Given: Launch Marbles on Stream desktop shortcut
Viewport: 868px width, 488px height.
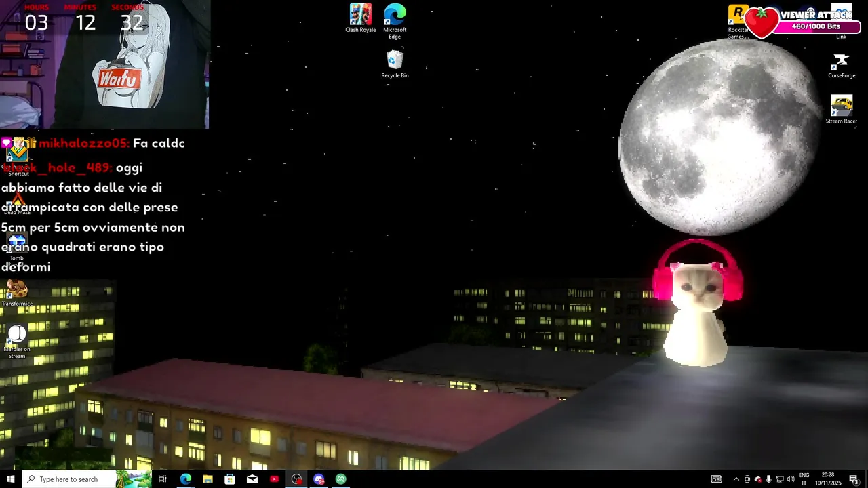Looking at the screenshot, I should tap(17, 342).
